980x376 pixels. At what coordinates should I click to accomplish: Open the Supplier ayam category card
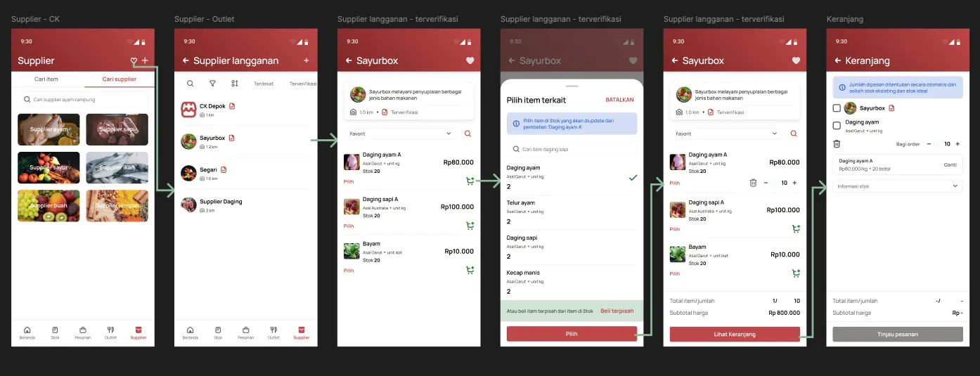[49, 129]
